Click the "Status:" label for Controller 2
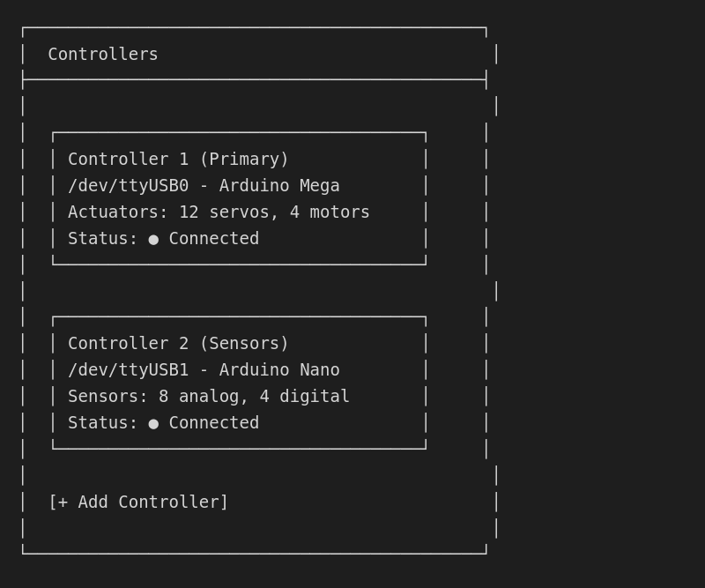Viewport: 705px width, 588px height. pyautogui.click(x=103, y=423)
